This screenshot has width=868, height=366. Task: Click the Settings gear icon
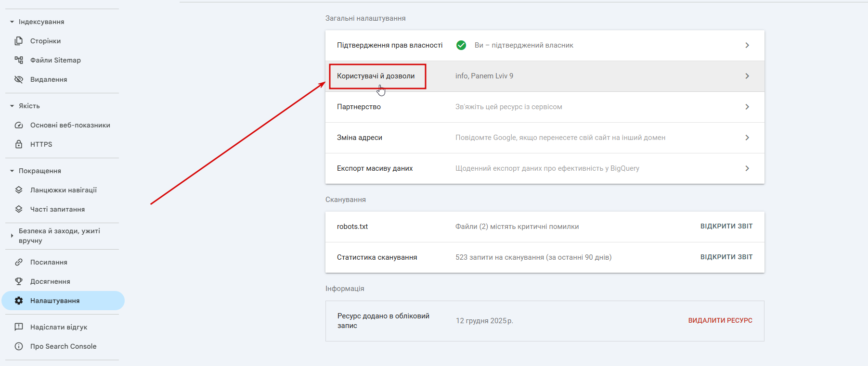point(19,301)
